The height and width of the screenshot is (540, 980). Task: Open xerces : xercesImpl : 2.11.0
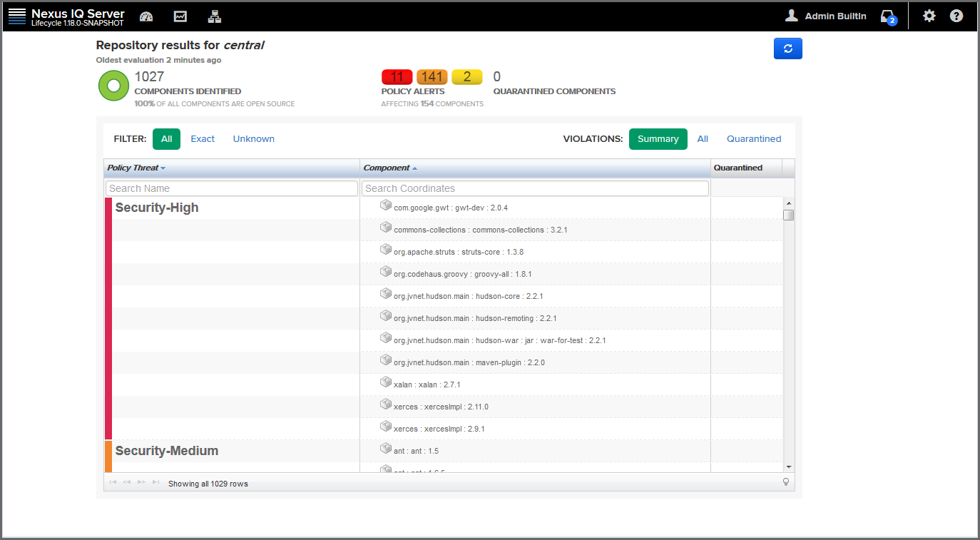(x=441, y=407)
